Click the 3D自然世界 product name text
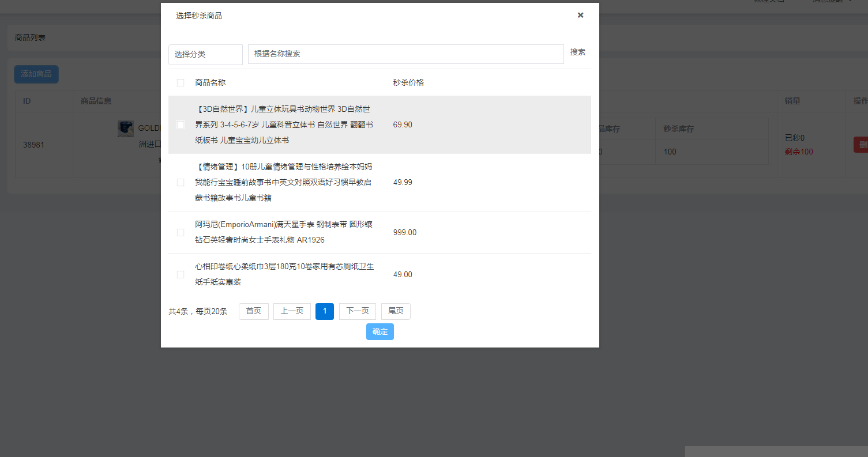This screenshot has width=868, height=457. click(284, 124)
